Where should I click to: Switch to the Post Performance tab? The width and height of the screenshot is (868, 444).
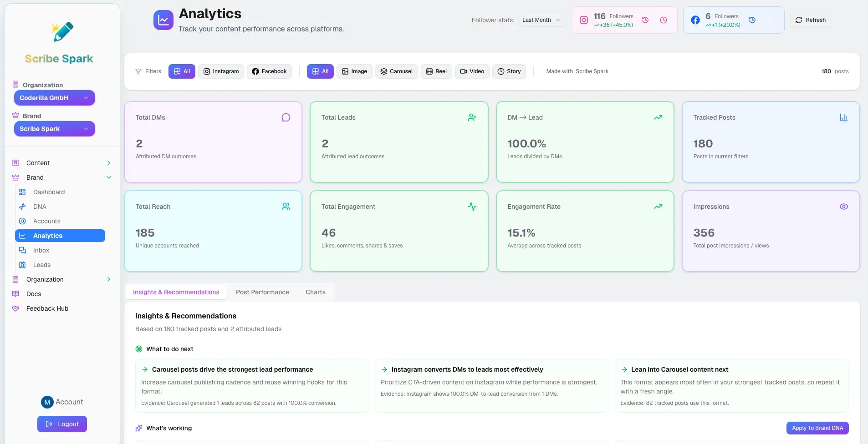tap(262, 292)
